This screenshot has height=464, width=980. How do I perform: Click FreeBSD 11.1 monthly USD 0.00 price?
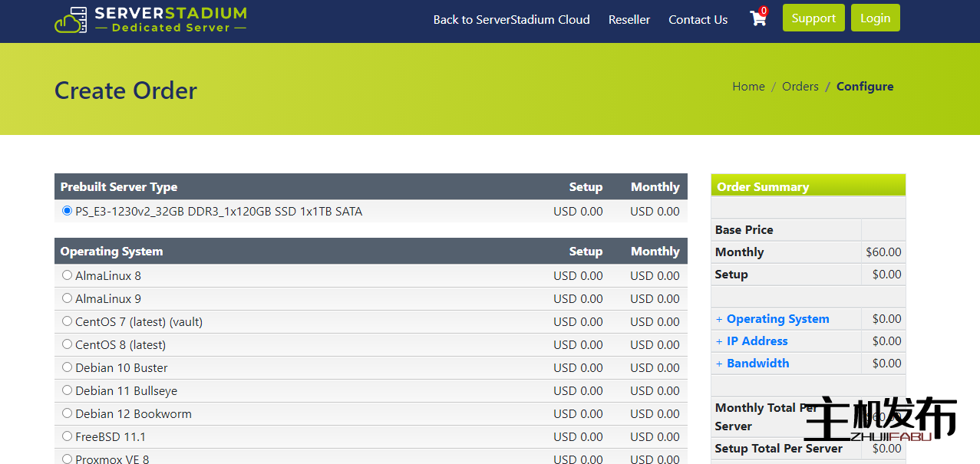point(655,437)
